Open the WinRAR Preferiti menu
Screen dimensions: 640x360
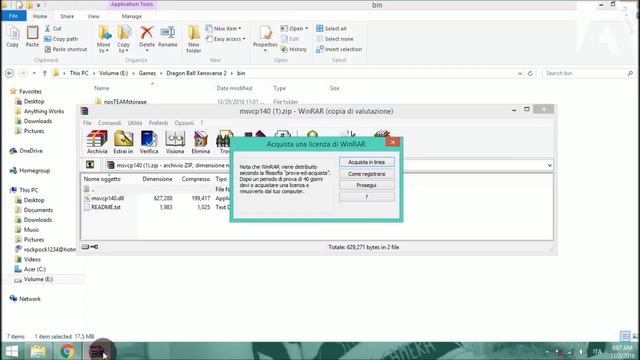click(x=158, y=123)
